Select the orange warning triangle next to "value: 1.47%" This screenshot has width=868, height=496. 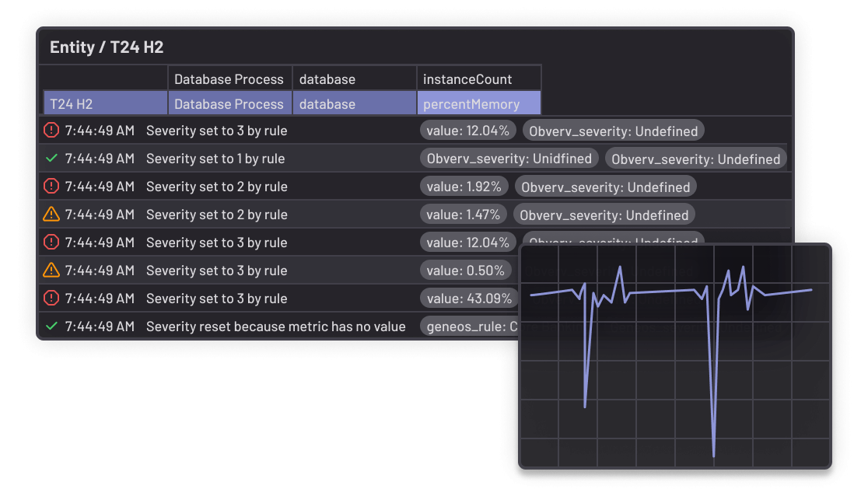(x=51, y=214)
